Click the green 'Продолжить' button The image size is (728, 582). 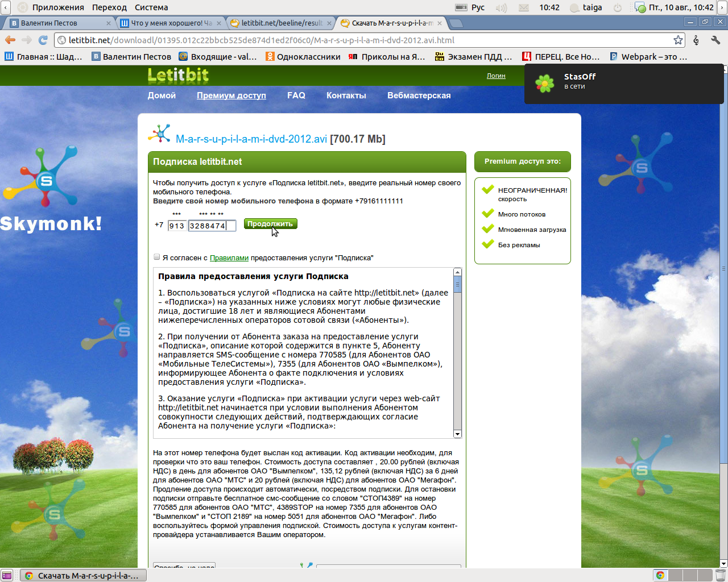point(271,224)
